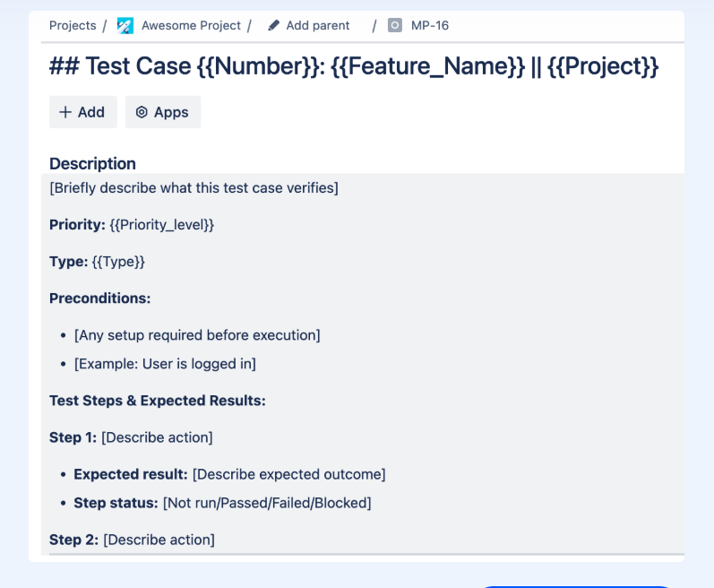Screen dimensions: 714x588
Task: Click the plus icon on Add button
Action: point(65,112)
